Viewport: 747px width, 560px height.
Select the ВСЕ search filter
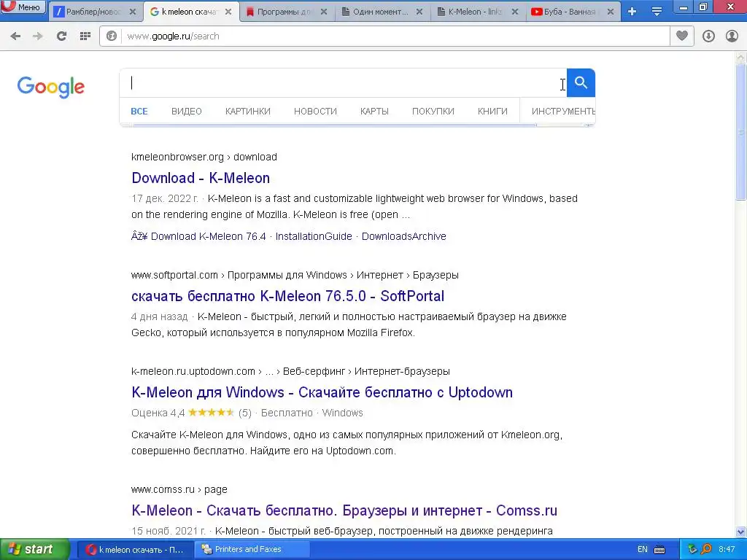139,112
